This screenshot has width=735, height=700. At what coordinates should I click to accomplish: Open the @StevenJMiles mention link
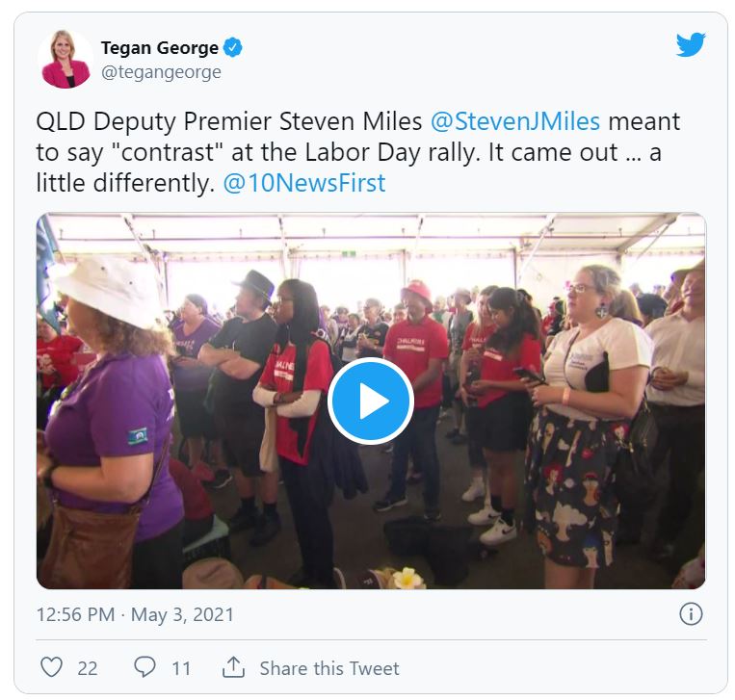(x=515, y=121)
